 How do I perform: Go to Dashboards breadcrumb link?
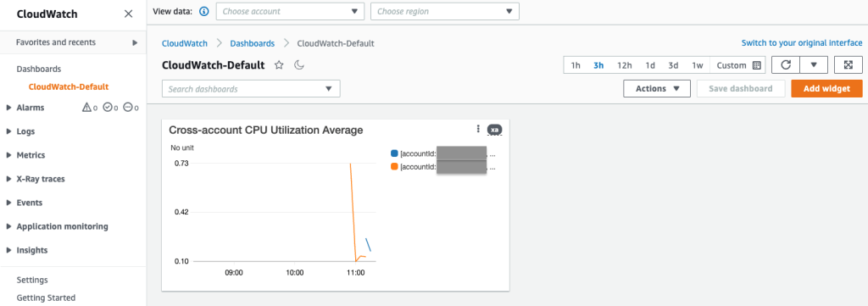[253, 43]
